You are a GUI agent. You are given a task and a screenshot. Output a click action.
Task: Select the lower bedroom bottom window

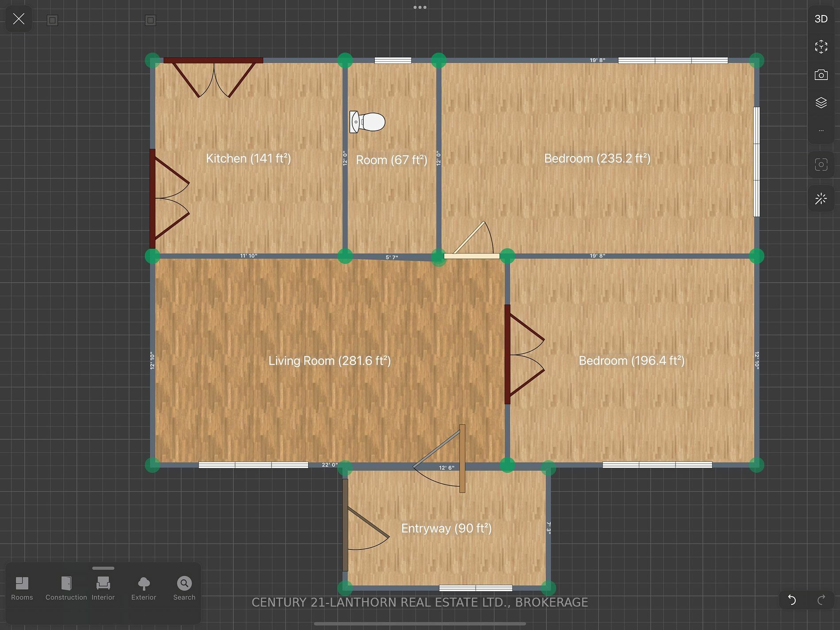657,465
